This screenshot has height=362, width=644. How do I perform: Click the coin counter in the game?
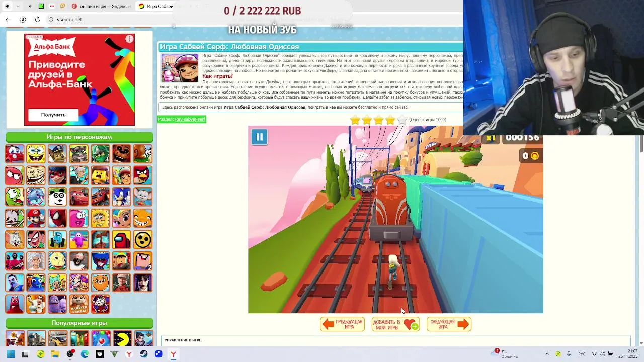click(x=531, y=156)
